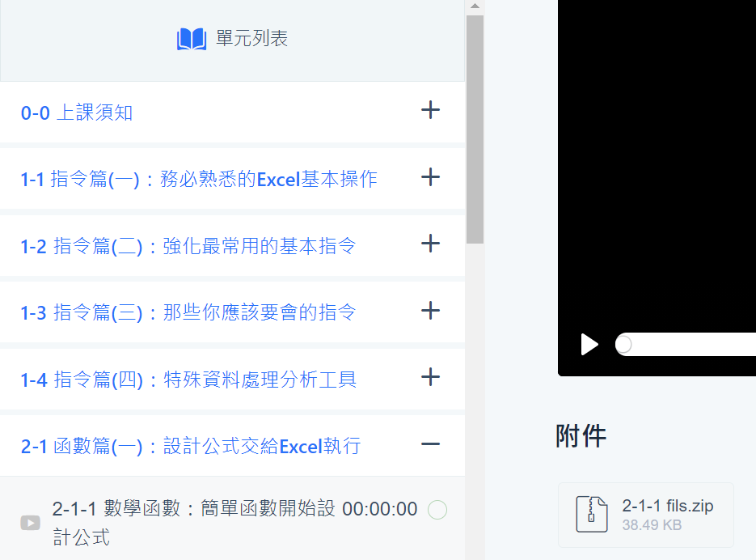Click the 38.49 KB file size text
Image resolution: width=756 pixels, height=560 pixels.
[652, 525]
